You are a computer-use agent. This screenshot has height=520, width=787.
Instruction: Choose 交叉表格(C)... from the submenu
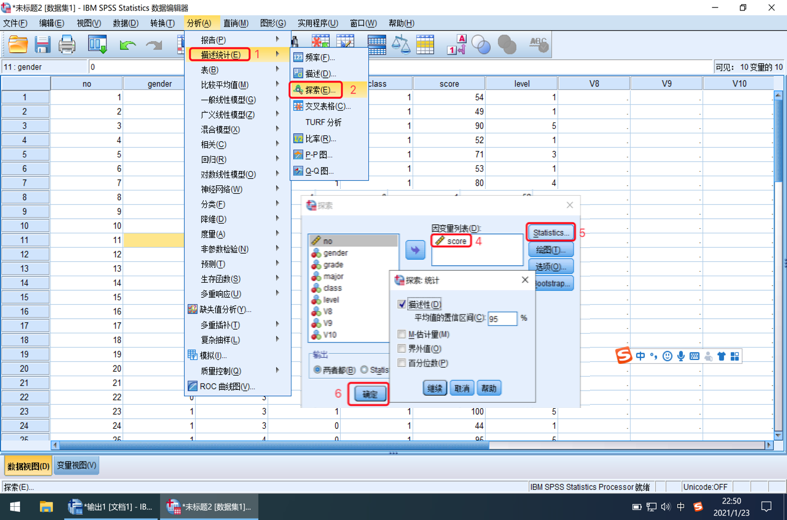click(x=329, y=106)
